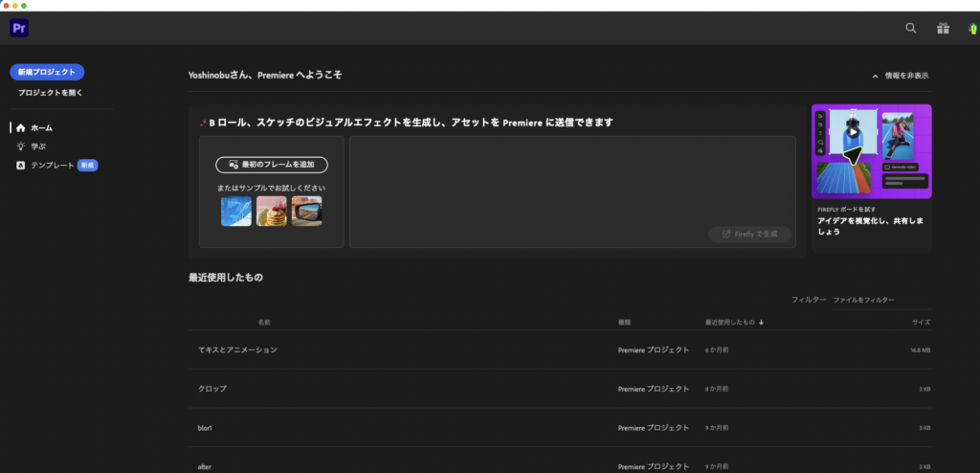Click 3 KB size in blor1 row
This screenshot has height=473, width=980.
pos(924,428)
